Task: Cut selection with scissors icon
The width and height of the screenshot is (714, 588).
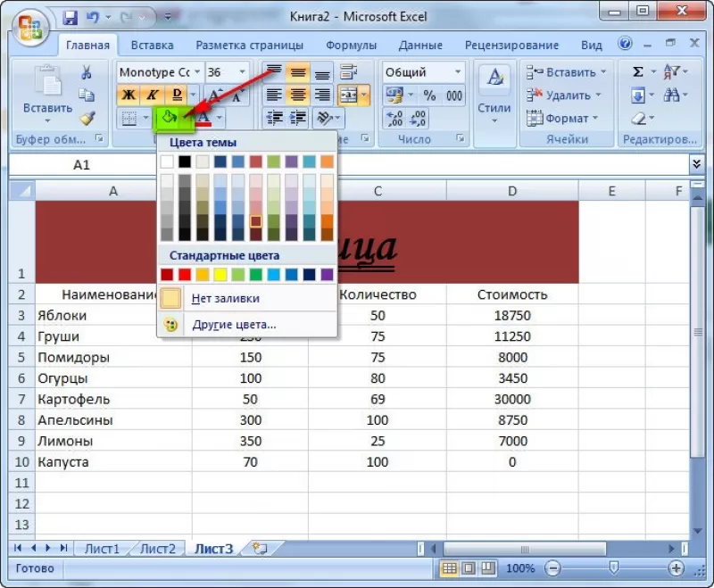Action: coord(86,72)
